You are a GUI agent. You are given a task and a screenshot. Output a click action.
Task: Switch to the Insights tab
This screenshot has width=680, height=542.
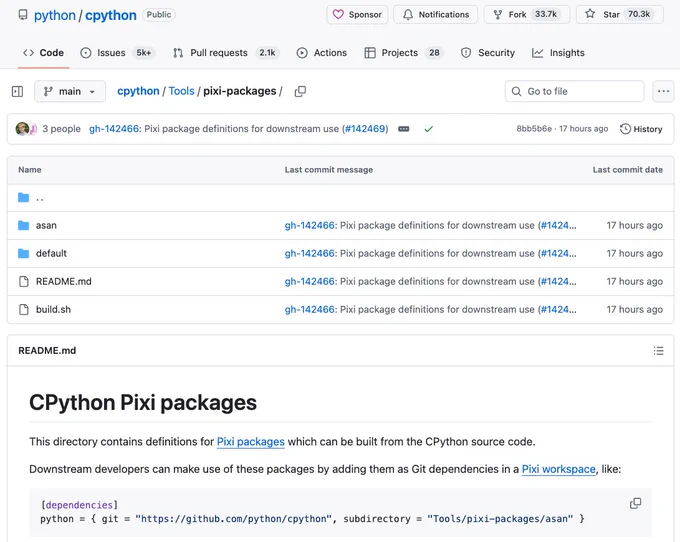pos(558,53)
